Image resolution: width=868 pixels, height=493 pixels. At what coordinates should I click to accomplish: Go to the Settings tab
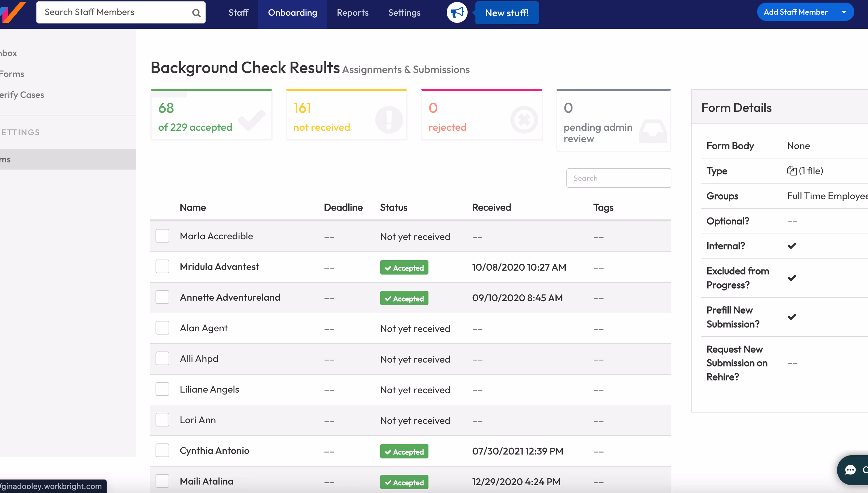point(404,12)
